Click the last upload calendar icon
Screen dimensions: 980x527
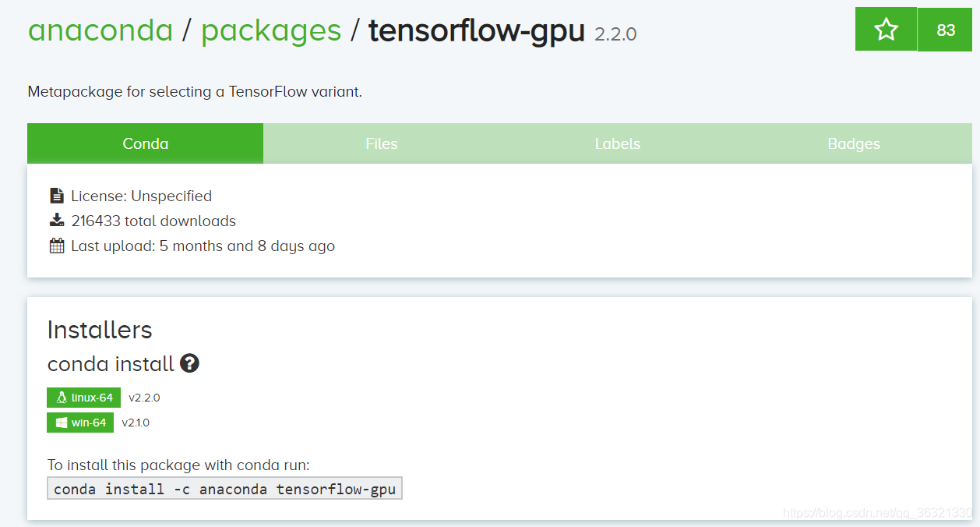(x=56, y=246)
